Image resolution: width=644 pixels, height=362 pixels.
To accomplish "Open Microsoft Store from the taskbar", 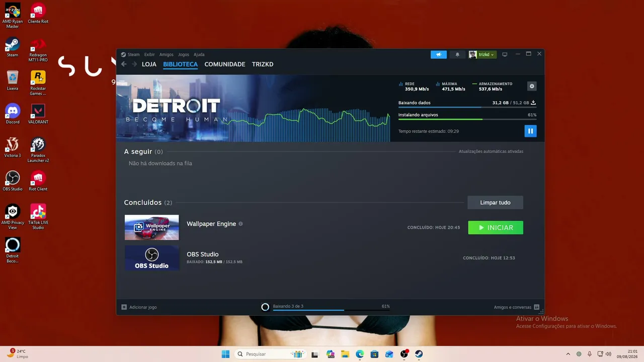I will (374, 354).
